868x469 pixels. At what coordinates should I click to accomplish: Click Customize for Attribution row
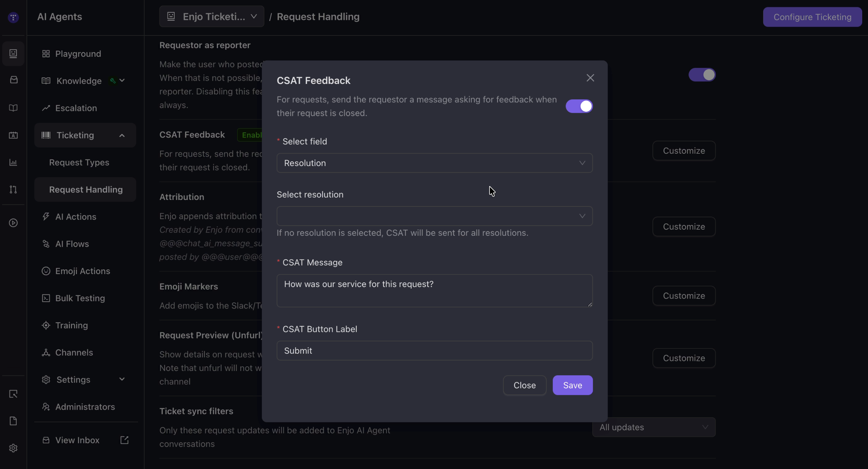pyautogui.click(x=684, y=226)
